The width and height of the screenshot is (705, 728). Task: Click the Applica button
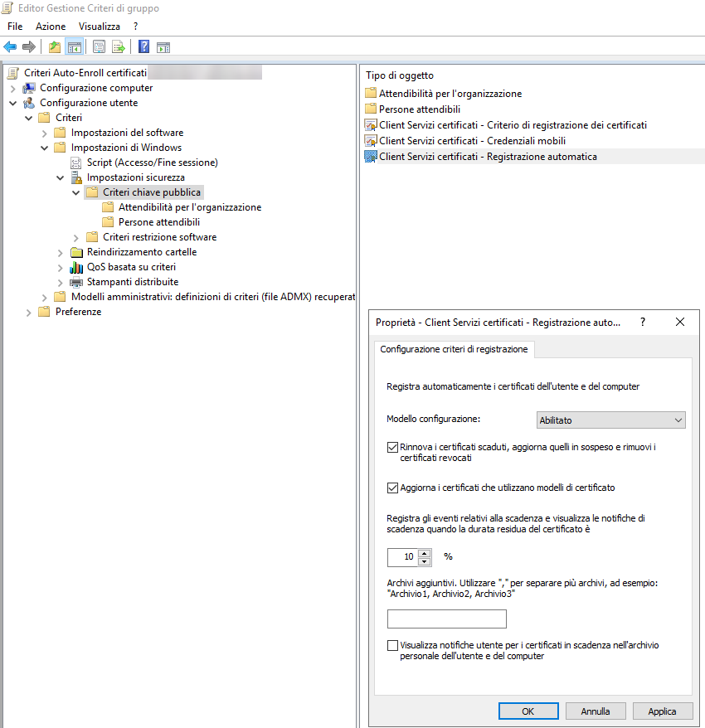(x=662, y=711)
